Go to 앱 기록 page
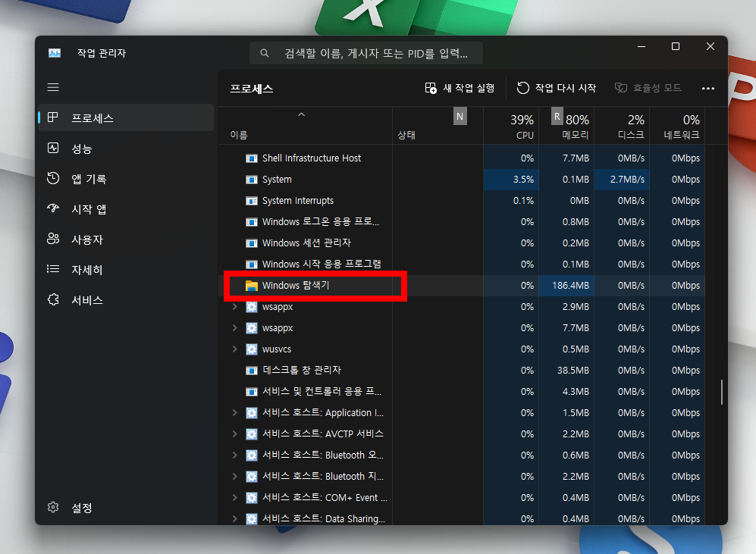 point(126,179)
